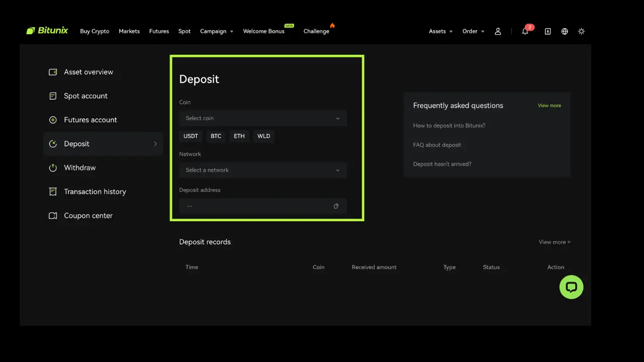Open the Select coin dropdown

[263, 118]
